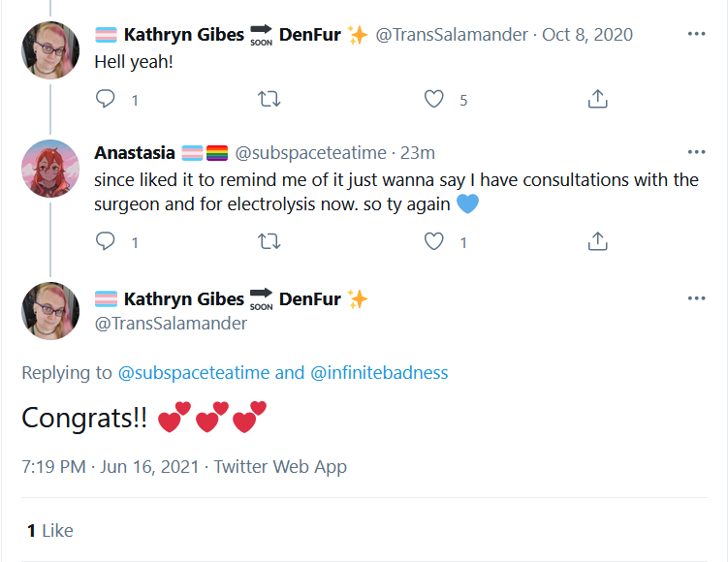728x562 pixels.
Task: Retweet the "Hell yeah!" tweet
Action: click(x=269, y=99)
